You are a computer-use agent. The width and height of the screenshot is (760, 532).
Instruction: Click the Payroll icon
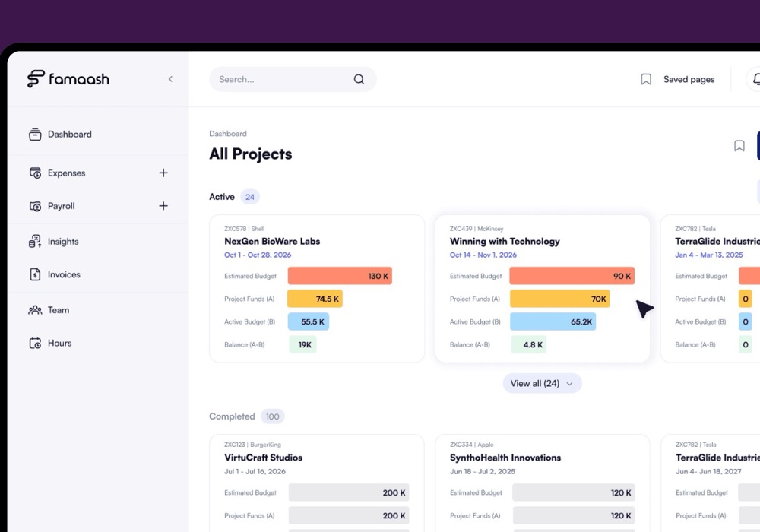[35, 206]
